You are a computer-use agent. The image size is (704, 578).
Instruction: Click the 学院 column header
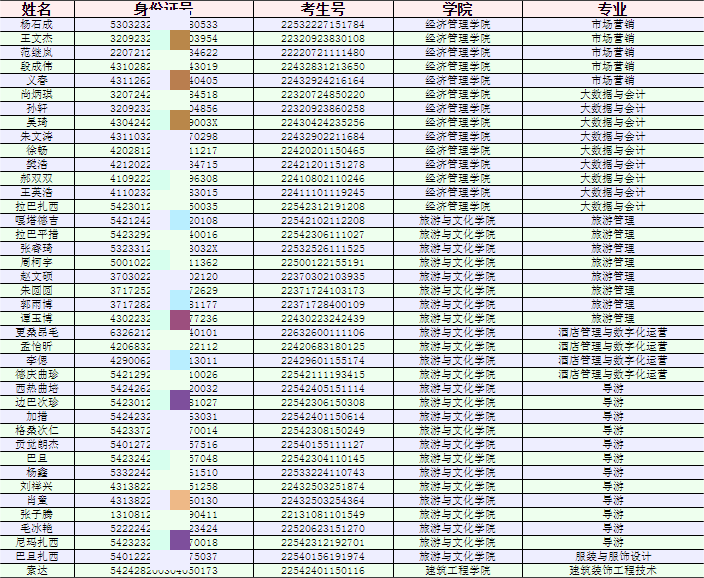(456, 9)
